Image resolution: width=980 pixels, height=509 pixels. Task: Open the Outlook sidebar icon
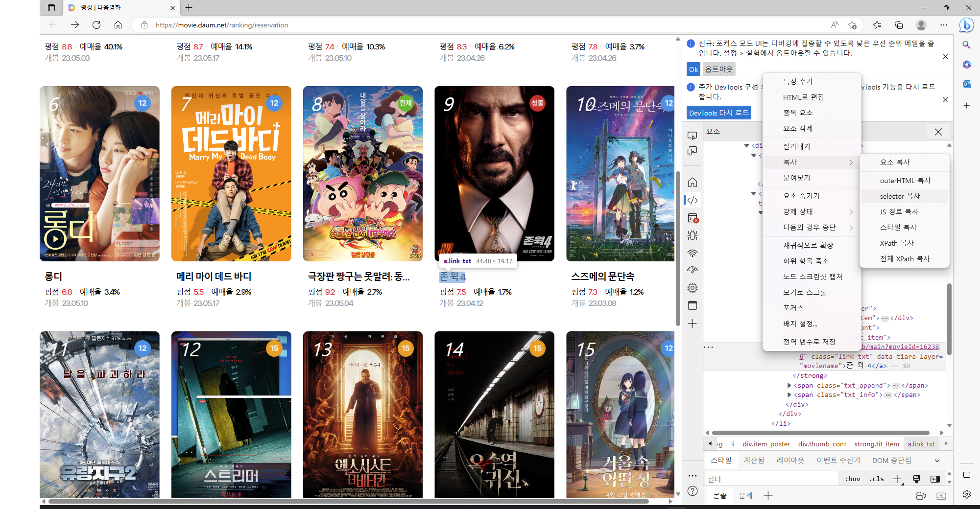coord(966,84)
